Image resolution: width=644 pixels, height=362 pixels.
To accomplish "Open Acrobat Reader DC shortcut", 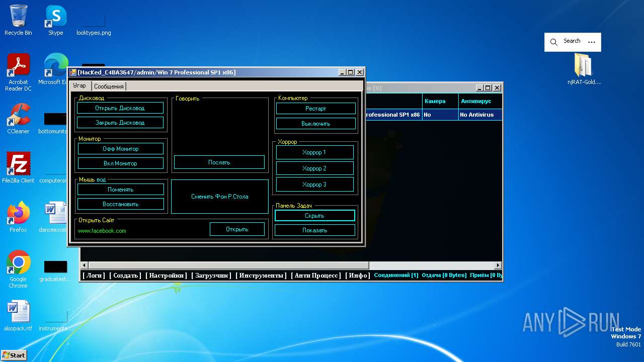I will [x=18, y=72].
